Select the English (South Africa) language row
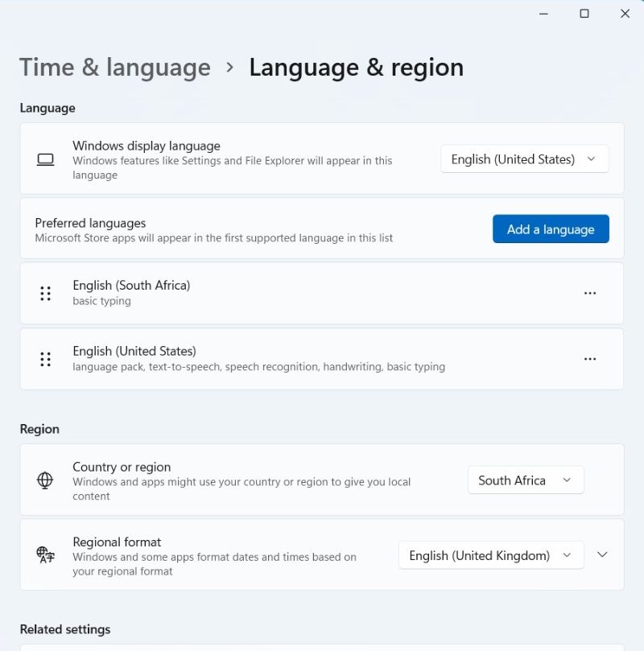The width and height of the screenshot is (644, 651). point(322,293)
